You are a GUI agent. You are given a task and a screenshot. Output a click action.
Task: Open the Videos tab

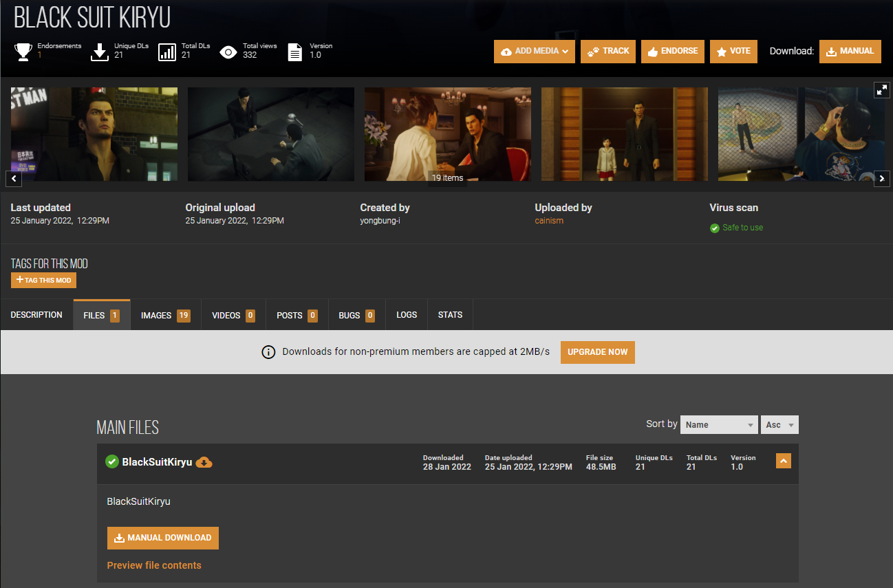point(234,315)
